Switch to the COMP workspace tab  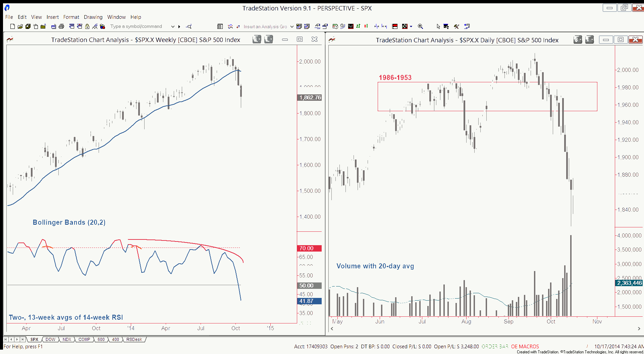tap(84, 340)
